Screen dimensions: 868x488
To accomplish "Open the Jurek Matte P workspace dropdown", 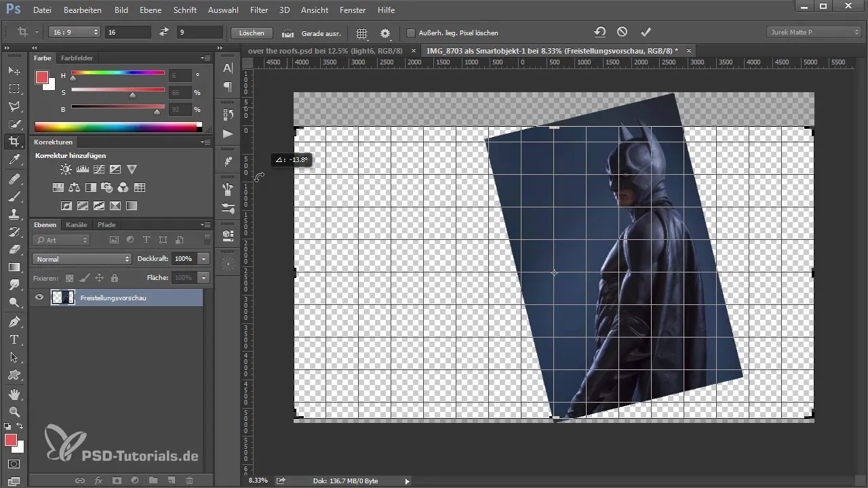I will point(814,32).
